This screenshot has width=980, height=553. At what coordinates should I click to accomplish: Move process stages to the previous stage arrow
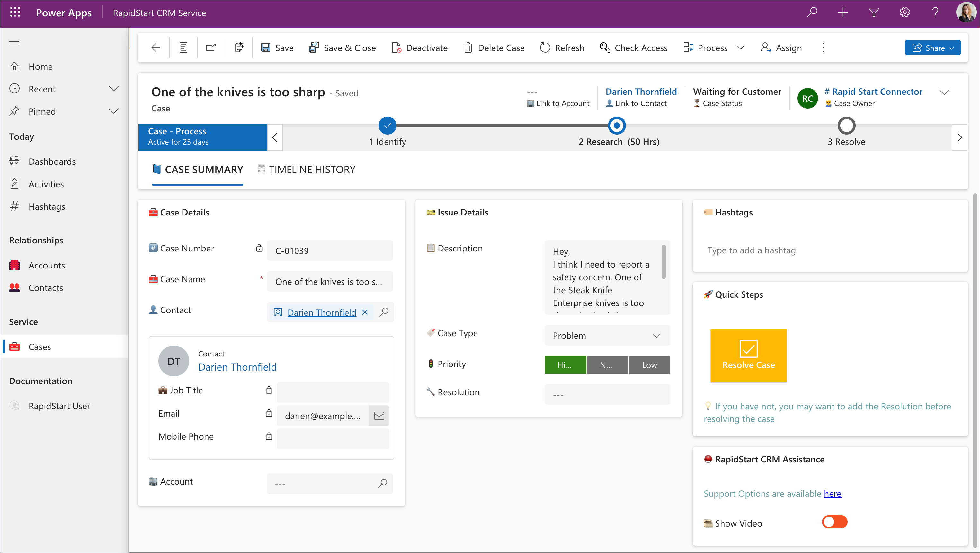coord(275,137)
